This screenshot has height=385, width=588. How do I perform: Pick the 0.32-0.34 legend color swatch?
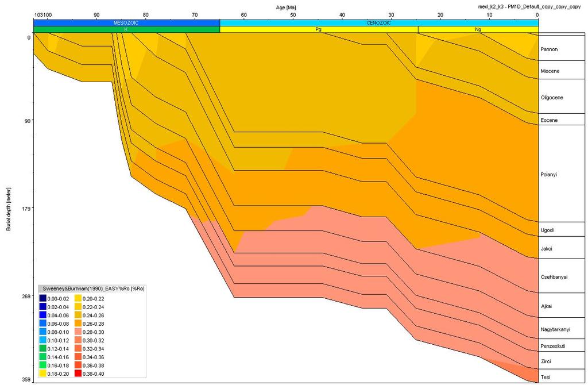[x=78, y=349]
